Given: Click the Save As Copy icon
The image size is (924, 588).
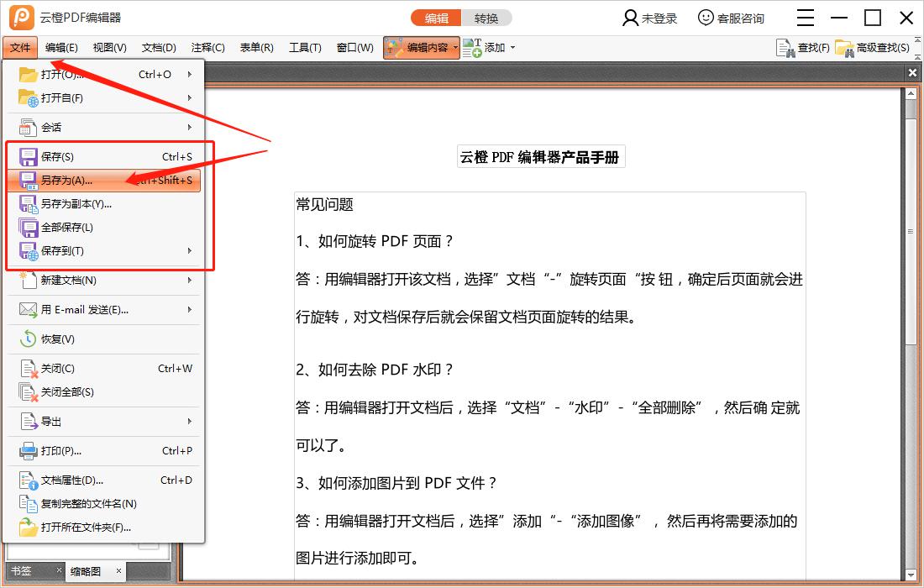Looking at the screenshot, I should (28, 204).
